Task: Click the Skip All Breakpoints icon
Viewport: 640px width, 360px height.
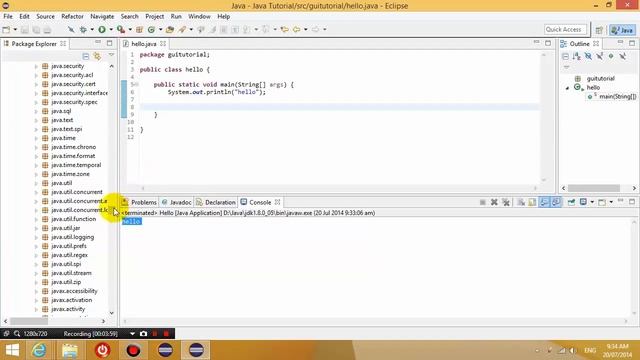Action: [x=71, y=29]
